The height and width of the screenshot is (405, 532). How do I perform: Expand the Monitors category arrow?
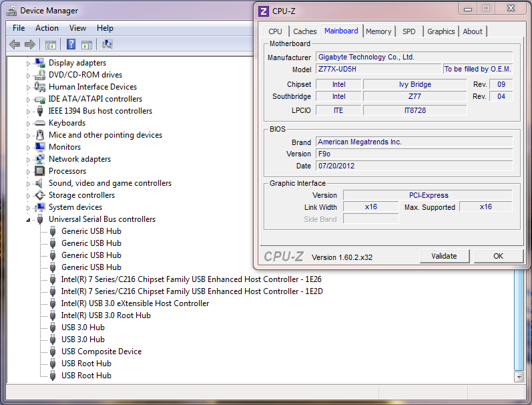tap(29, 147)
